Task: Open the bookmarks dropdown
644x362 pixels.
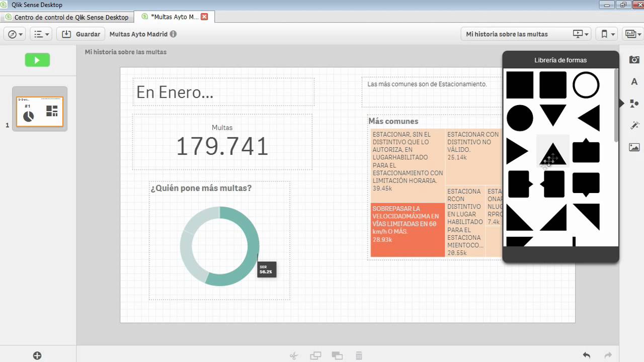Action: point(608,34)
